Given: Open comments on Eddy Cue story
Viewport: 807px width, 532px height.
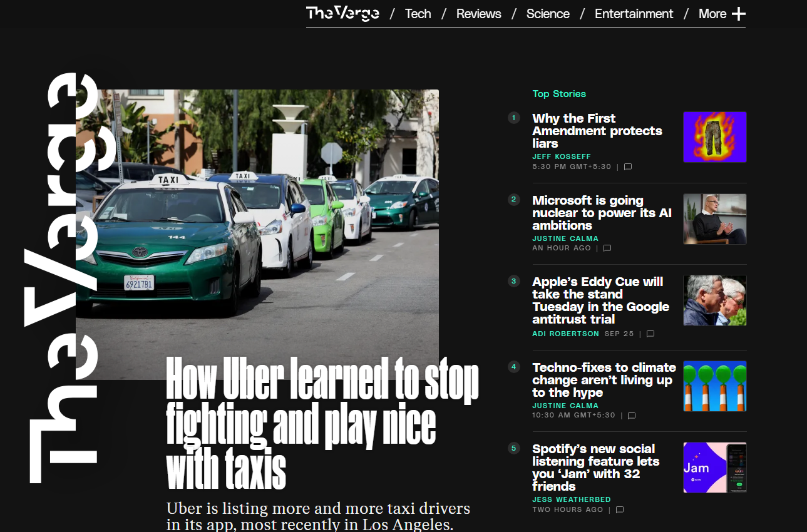Looking at the screenshot, I should [650, 334].
